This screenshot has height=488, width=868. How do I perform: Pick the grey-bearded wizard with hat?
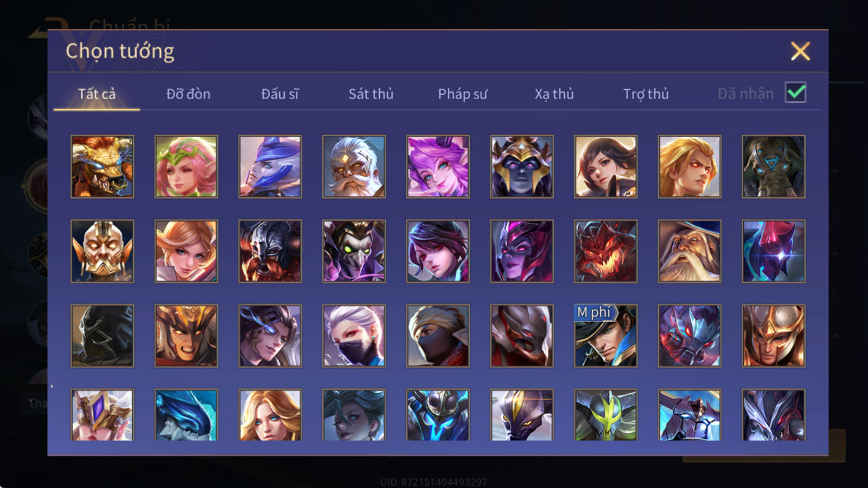pos(690,251)
